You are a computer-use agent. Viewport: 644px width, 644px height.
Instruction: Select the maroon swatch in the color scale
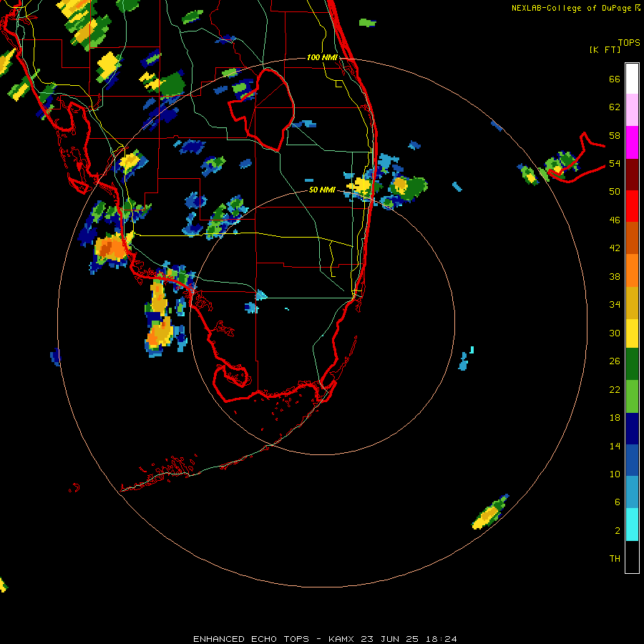[632, 175]
